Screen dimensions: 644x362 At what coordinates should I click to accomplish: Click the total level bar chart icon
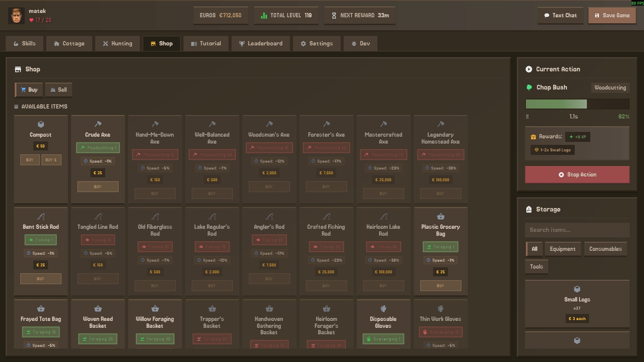(x=264, y=16)
